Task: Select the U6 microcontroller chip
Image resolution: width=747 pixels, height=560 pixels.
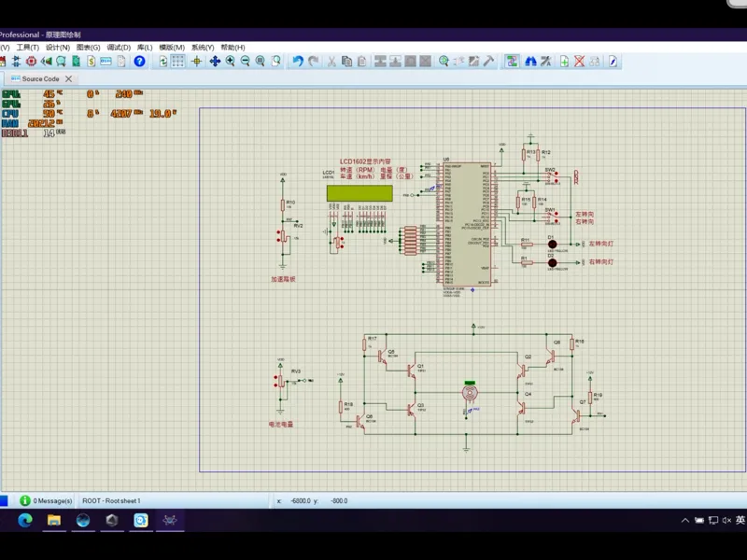Action: pyautogui.click(x=467, y=224)
